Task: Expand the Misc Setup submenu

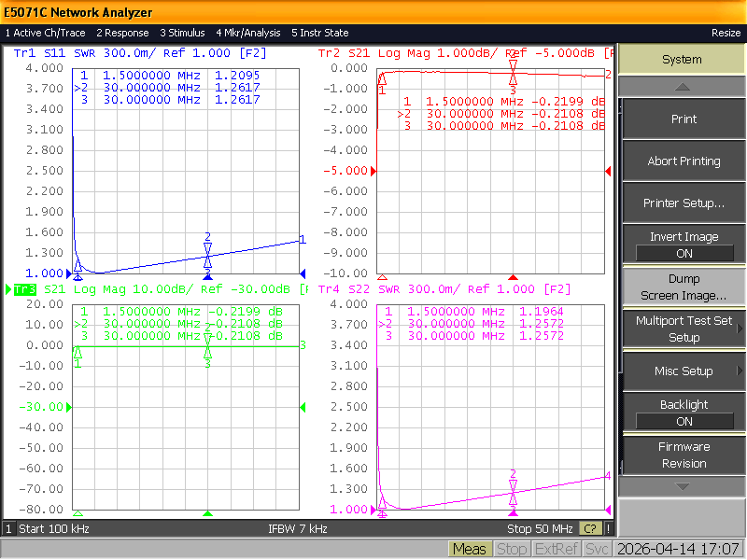Action: pos(684,371)
